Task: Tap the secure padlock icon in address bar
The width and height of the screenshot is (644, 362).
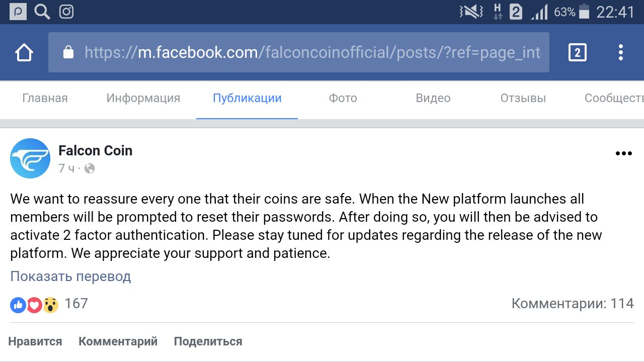Action: point(68,52)
